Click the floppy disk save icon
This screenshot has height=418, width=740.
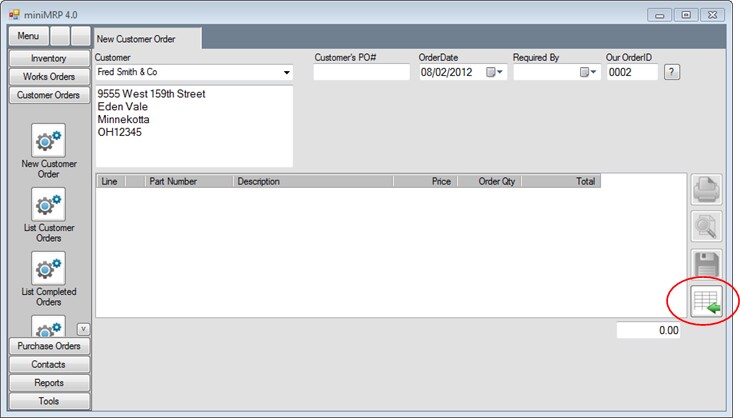[708, 265]
